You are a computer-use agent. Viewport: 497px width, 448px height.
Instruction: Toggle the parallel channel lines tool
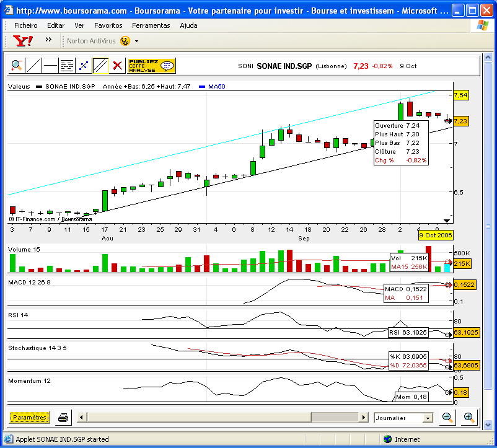tap(100, 66)
